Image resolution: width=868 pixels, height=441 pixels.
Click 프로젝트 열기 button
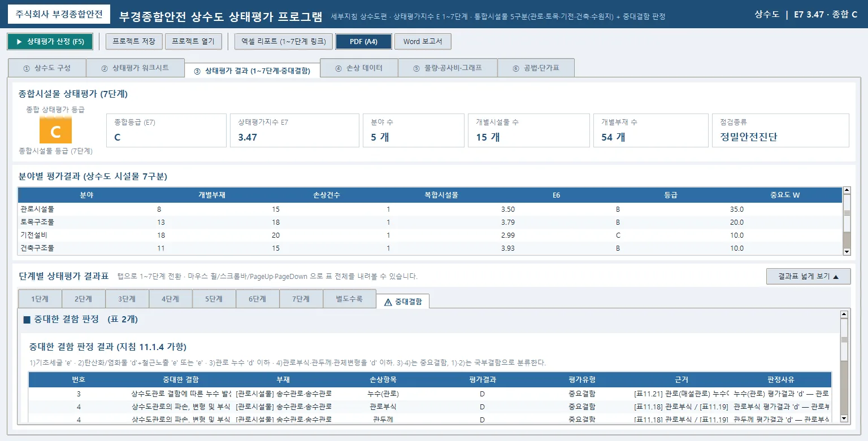194,42
